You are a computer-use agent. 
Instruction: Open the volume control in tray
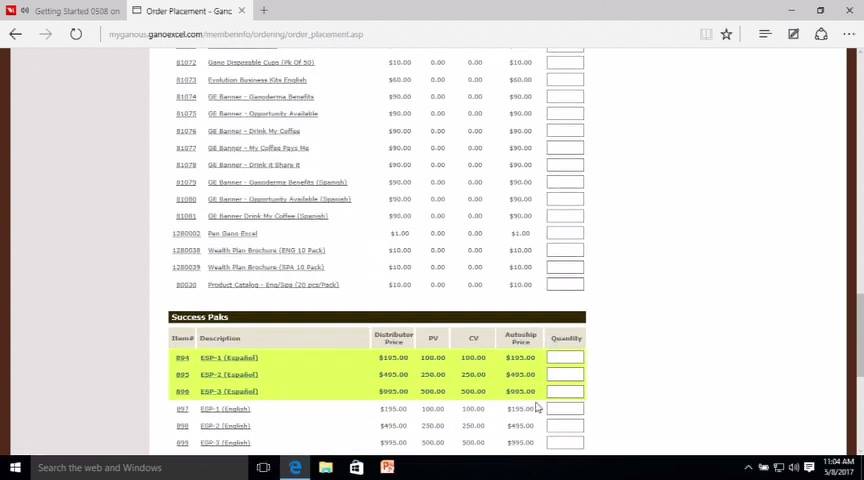793,467
